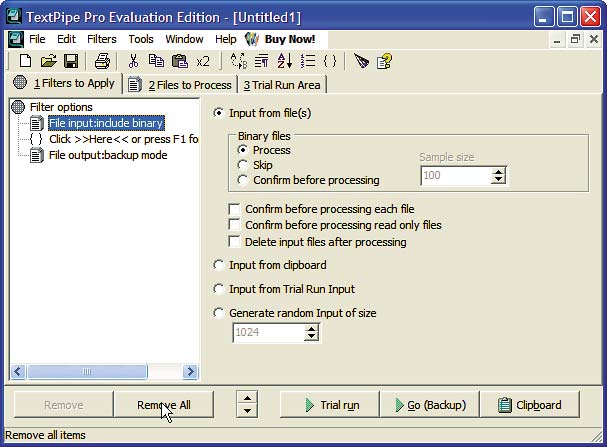Enable Confirm before processing each file
The image size is (607, 447).
(234, 209)
